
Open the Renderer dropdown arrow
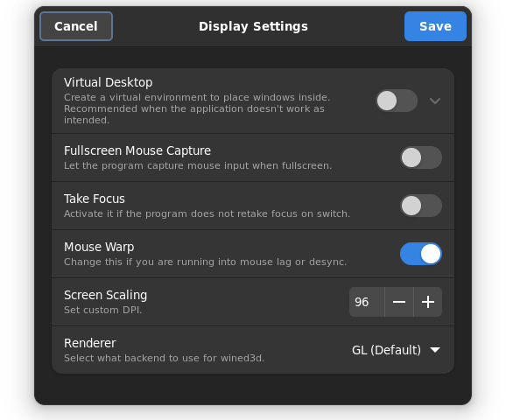coord(435,350)
